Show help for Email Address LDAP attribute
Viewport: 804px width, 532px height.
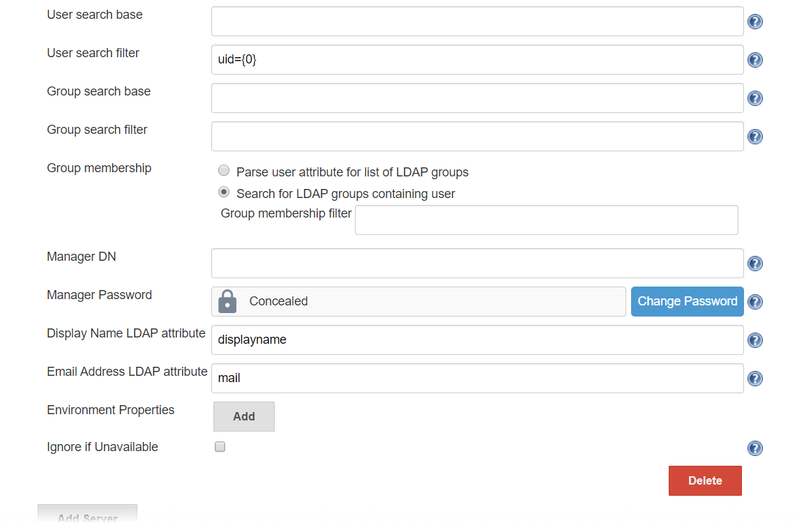point(754,379)
